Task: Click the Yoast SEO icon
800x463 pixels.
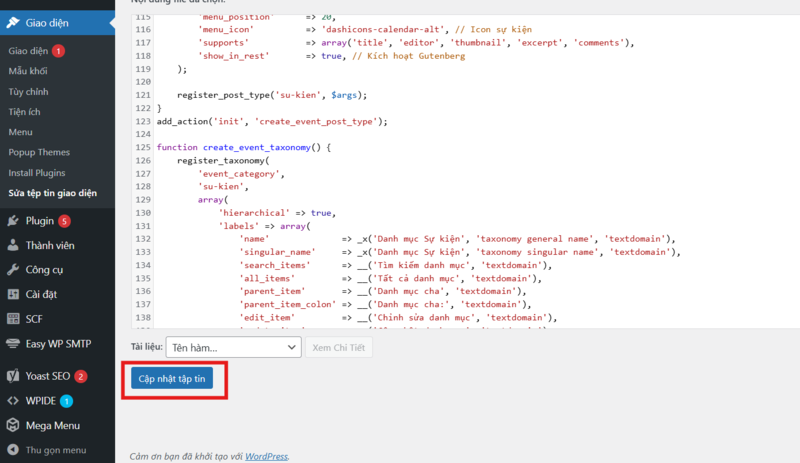Action: (x=13, y=376)
